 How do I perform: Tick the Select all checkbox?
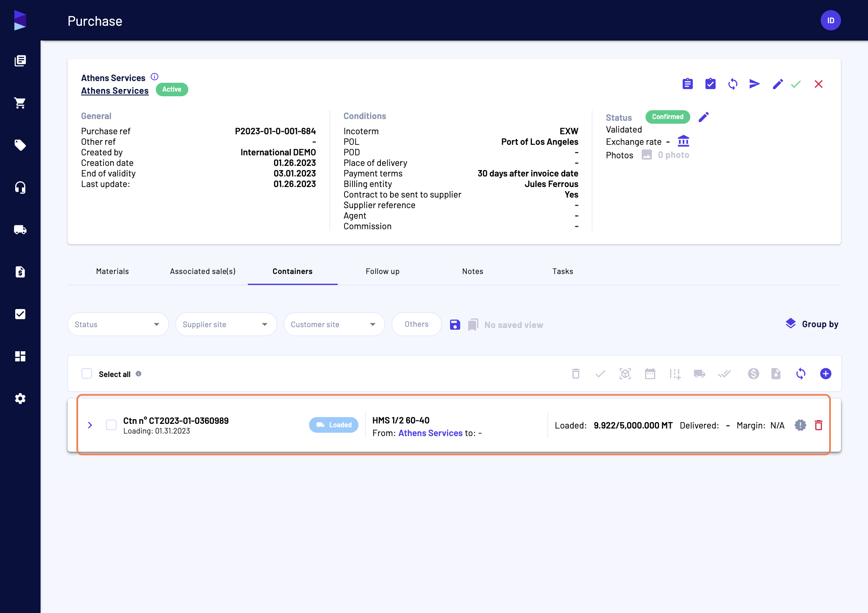87,374
